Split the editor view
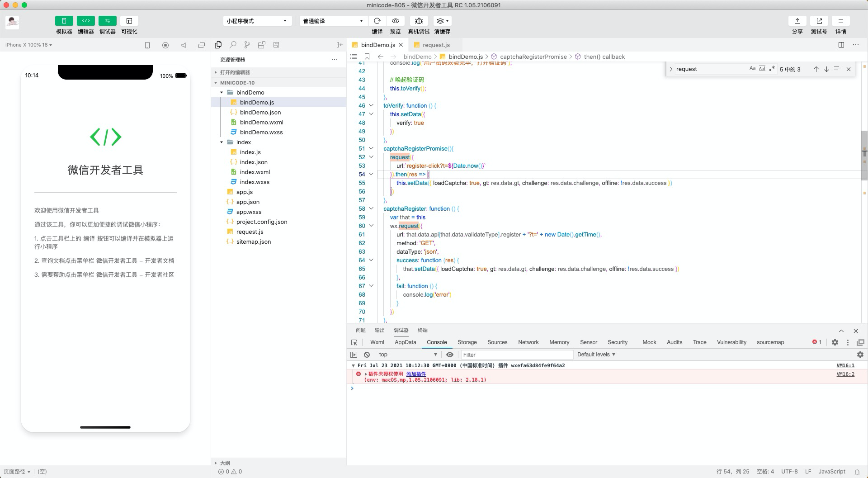868x478 pixels. coord(841,45)
